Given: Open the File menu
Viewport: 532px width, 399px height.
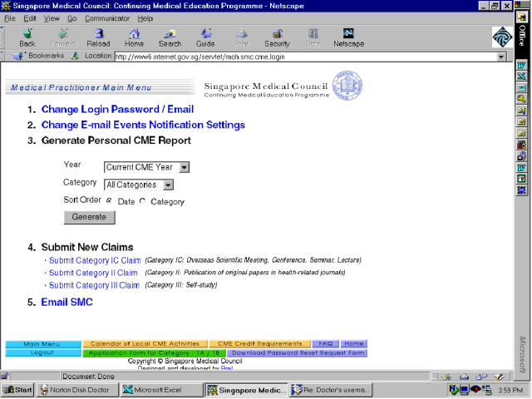Looking at the screenshot, I should coord(9,18).
